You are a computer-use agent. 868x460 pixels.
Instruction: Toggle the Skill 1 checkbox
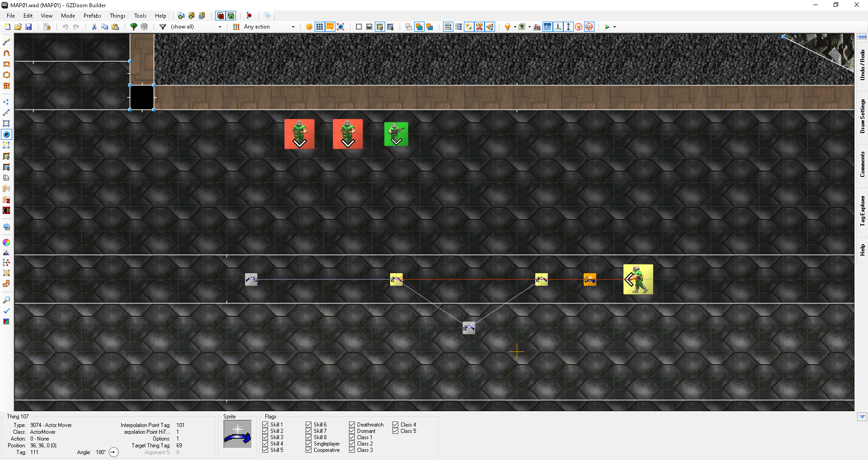coord(265,425)
